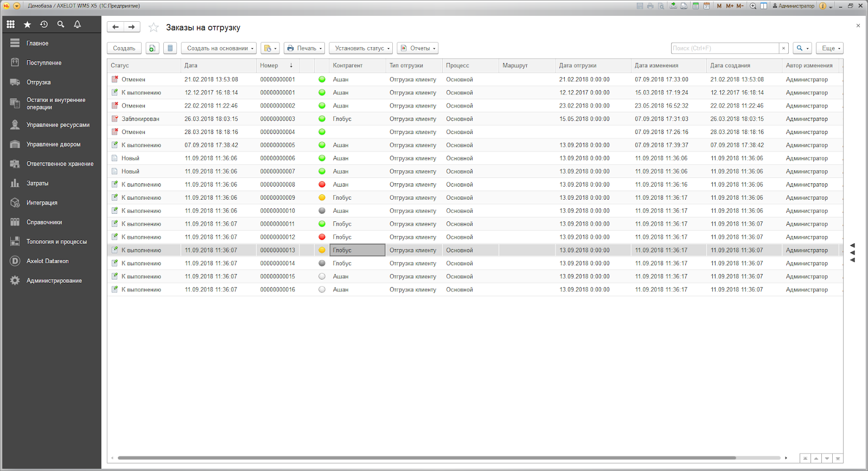Expand Установить статус dropdown
The height and width of the screenshot is (471, 868).
tap(361, 48)
